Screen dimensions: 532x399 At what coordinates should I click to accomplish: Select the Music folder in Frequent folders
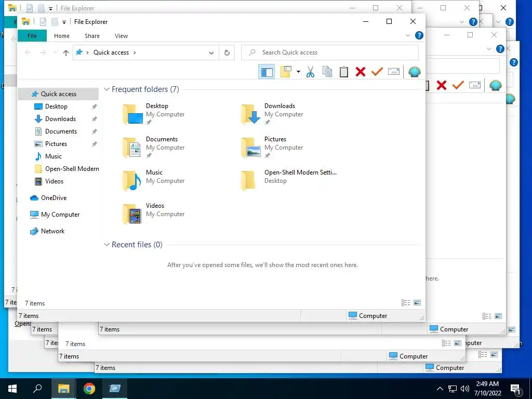154,180
